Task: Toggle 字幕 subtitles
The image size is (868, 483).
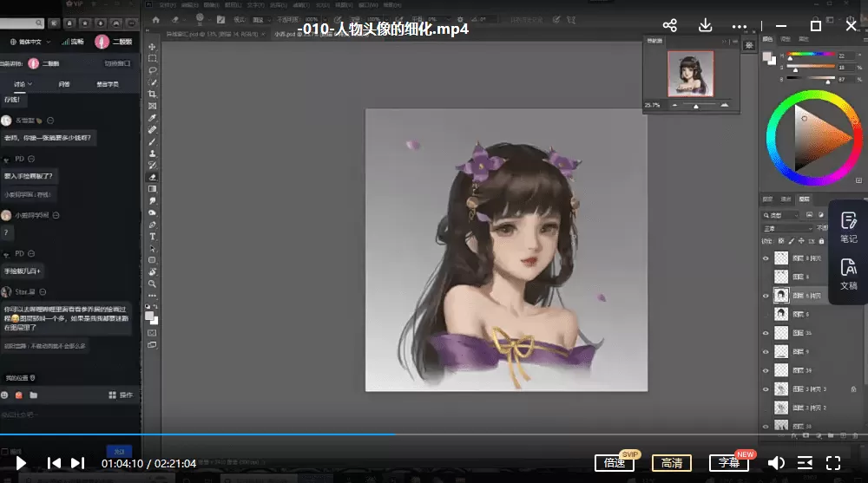Action: [728, 463]
